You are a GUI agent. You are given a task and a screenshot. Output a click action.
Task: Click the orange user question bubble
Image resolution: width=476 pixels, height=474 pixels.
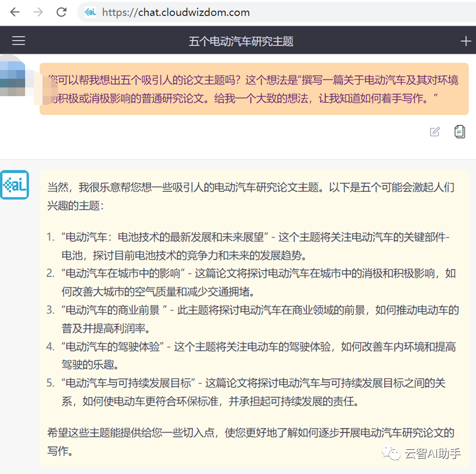(254, 89)
